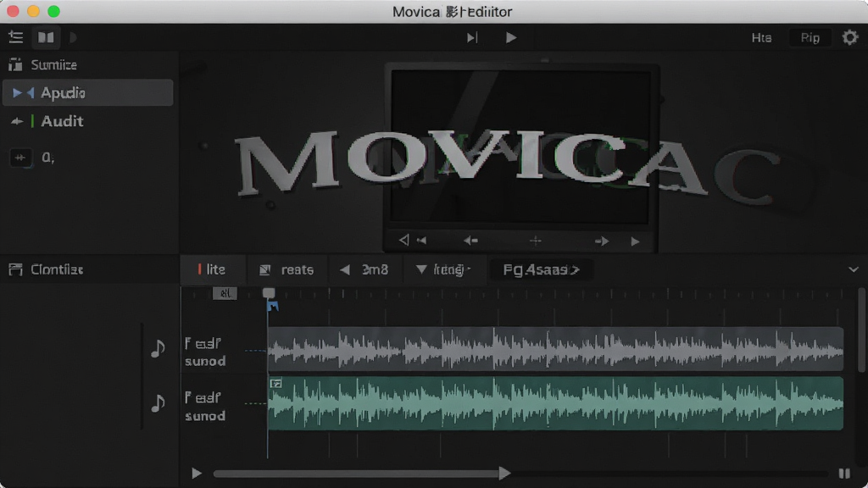Select the second track label text
The height and width of the screenshot is (488, 868).
pyautogui.click(x=205, y=407)
